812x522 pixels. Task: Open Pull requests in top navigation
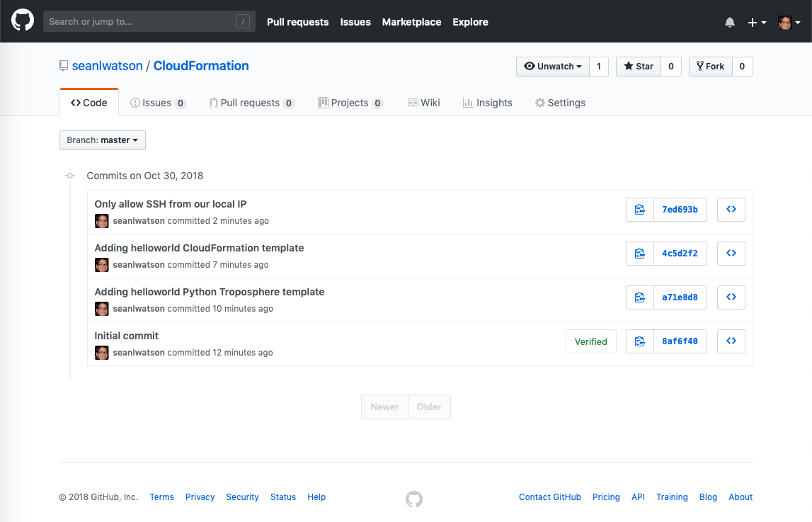click(x=298, y=22)
